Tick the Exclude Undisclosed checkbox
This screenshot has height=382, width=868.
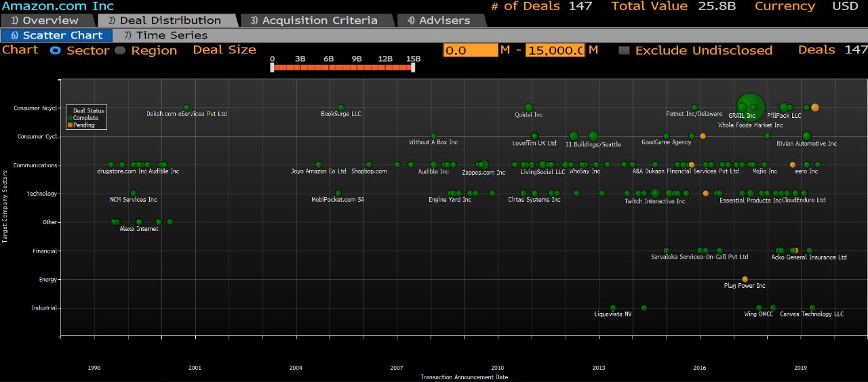[624, 50]
